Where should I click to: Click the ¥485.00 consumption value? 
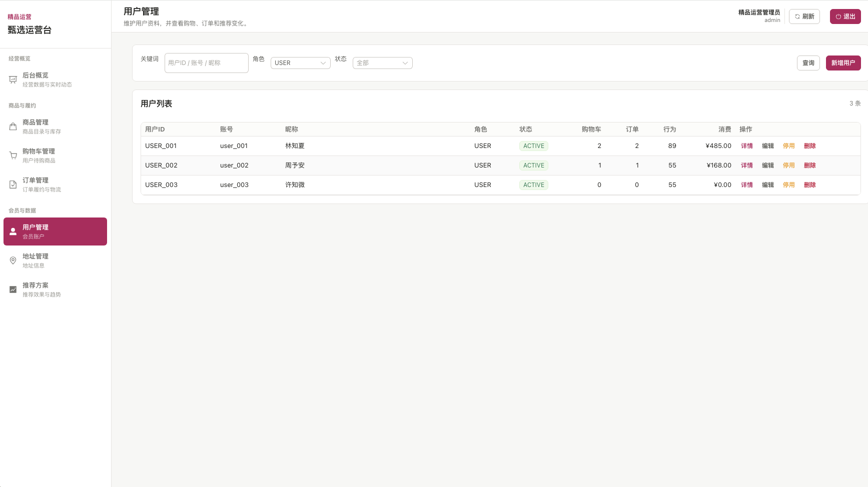(718, 146)
